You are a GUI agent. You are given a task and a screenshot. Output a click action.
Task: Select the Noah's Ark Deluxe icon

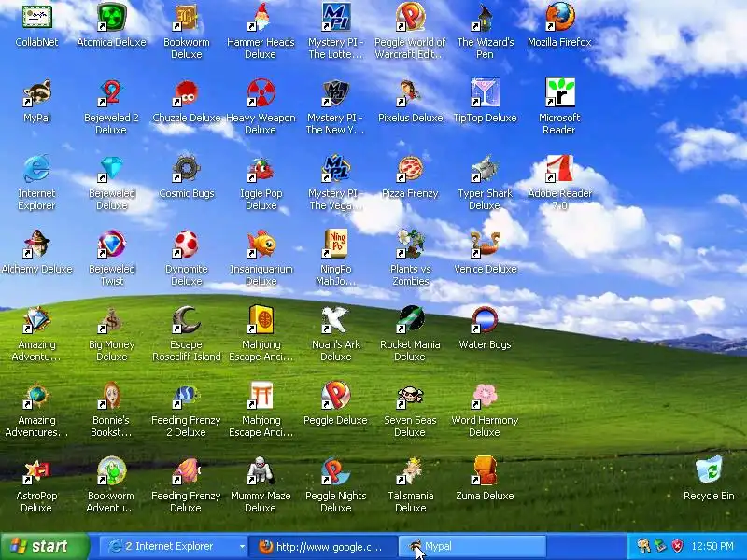click(x=336, y=320)
